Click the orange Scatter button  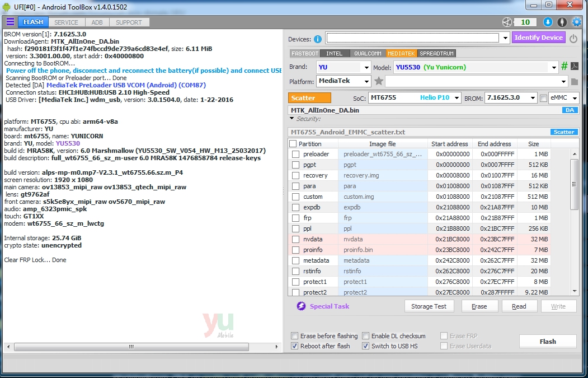tap(309, 97)
